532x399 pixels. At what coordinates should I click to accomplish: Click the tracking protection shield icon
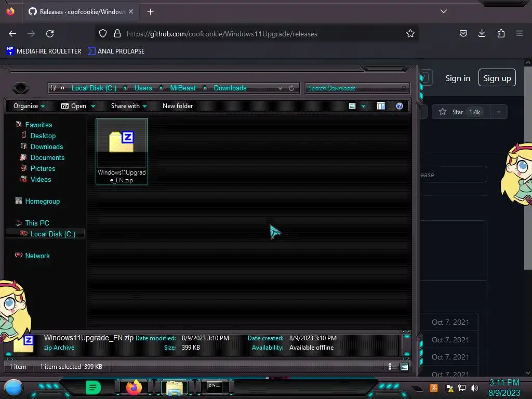pos(103,34)
